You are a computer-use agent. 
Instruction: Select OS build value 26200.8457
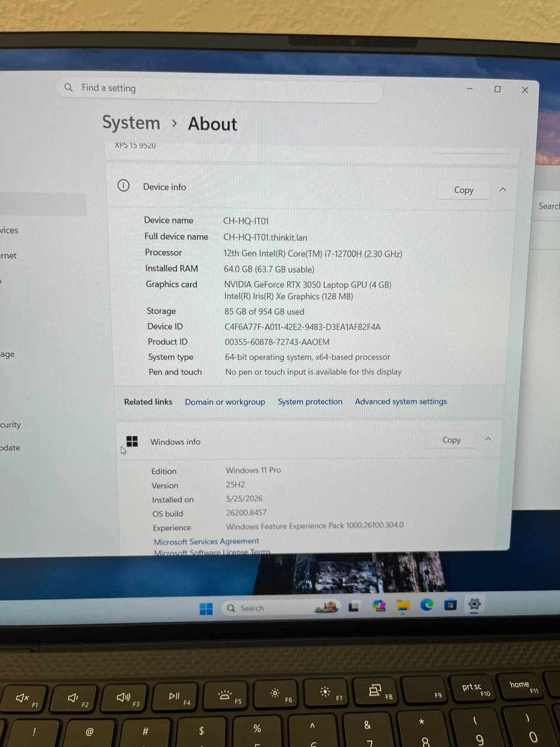(x=246, y=512)
